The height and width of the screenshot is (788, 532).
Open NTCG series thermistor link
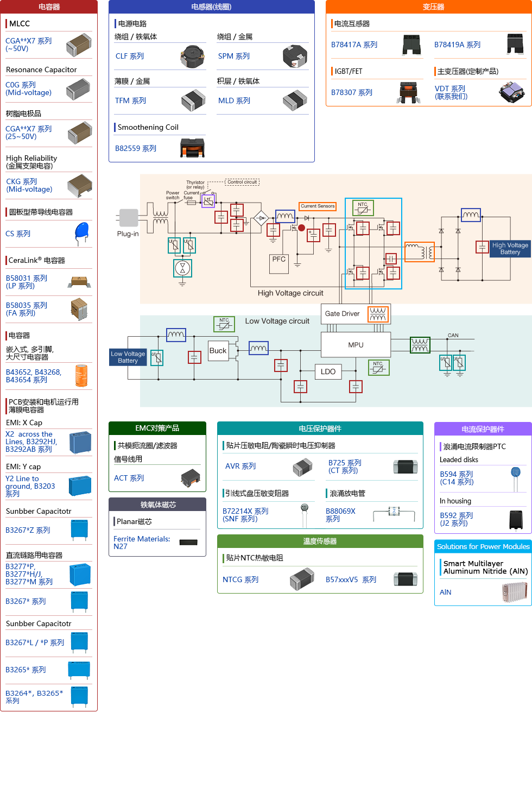click(240, 579)
